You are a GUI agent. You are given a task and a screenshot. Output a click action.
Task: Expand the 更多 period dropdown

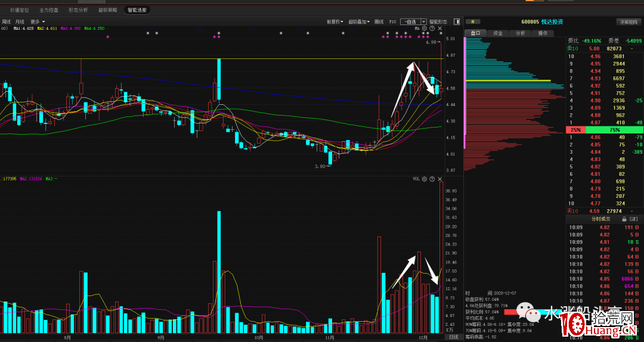(38, 21)
